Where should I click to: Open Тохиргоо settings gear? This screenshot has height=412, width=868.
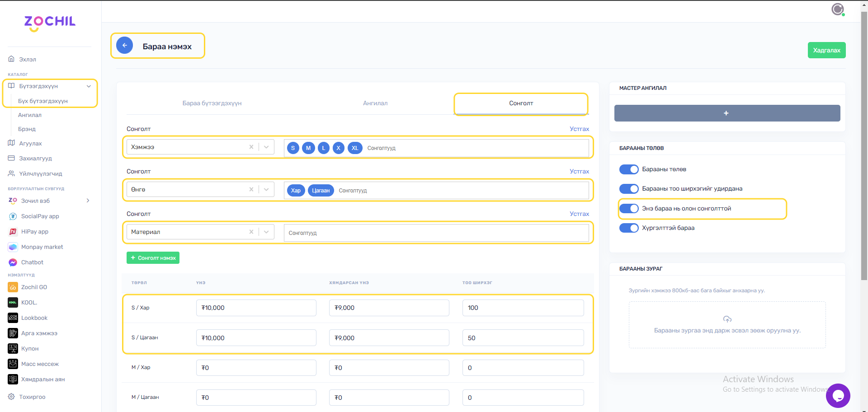tap(11, 397)
